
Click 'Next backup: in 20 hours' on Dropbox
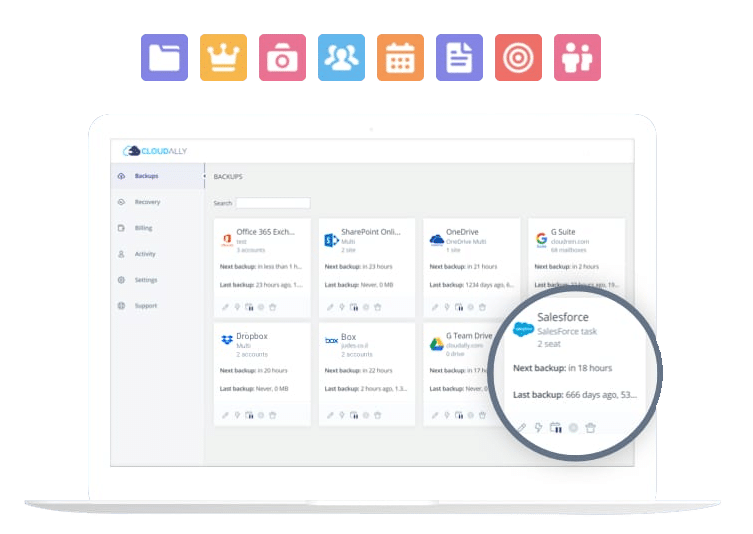pyautogui.click(x=254, y=371)
